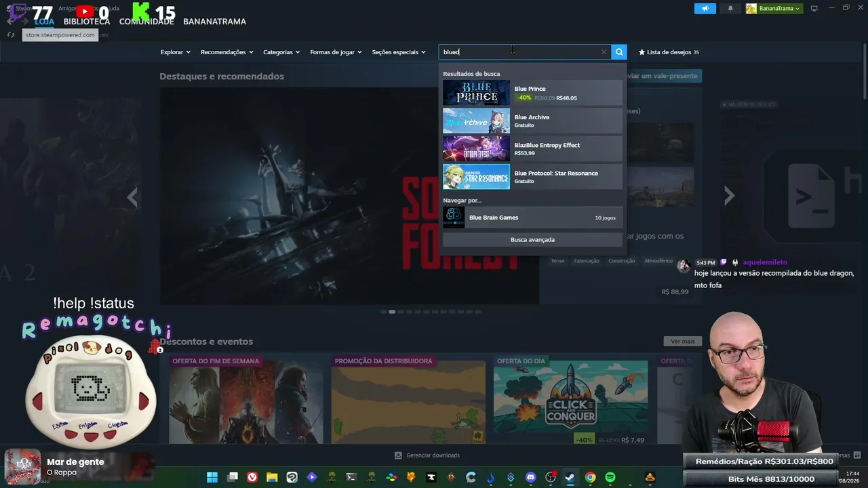Open File Explorer from the taskbar
Screen dimensions: 868x488
[272, 477]
